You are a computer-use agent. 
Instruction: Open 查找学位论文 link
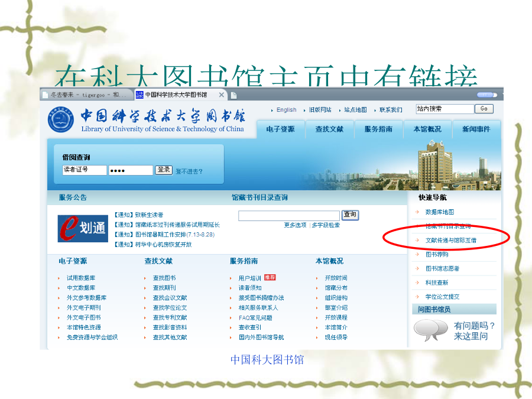click(x=170, y=308)
